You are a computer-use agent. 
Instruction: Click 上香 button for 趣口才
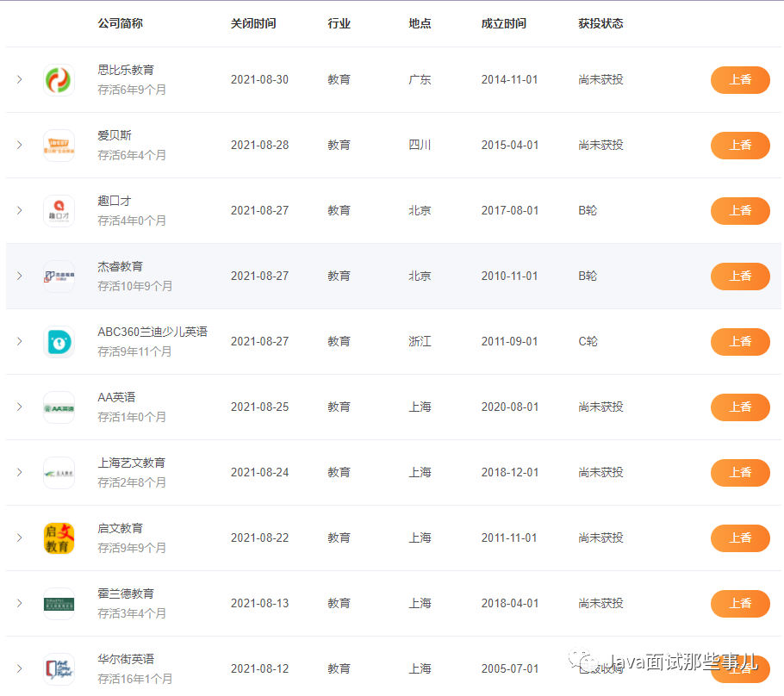click(x=740, y=211)
